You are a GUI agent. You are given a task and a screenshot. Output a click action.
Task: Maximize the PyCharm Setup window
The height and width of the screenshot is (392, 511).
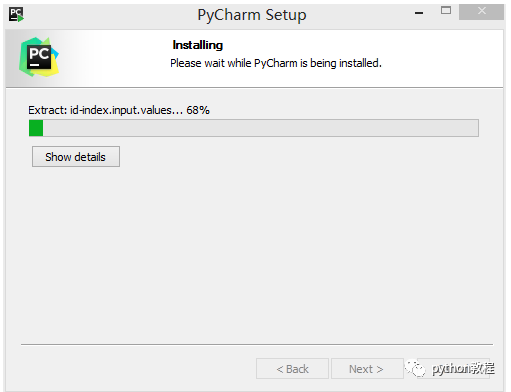coord(446,10)
